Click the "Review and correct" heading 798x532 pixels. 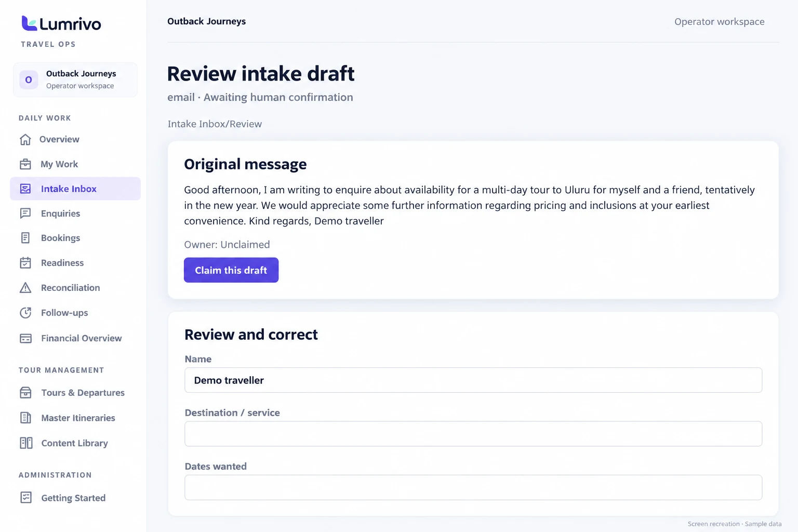coord(251,335)
